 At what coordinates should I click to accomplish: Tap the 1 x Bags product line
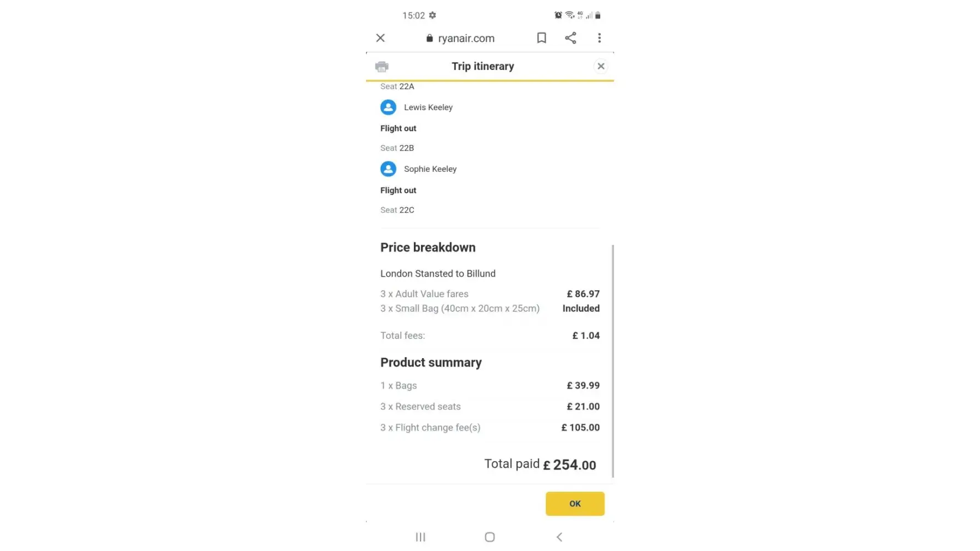click(399, 386)
